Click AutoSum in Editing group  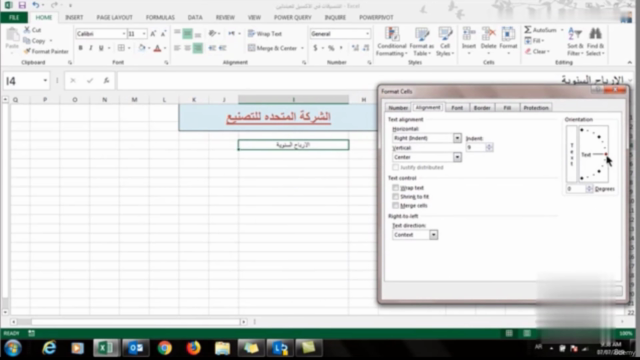point(541,30)
